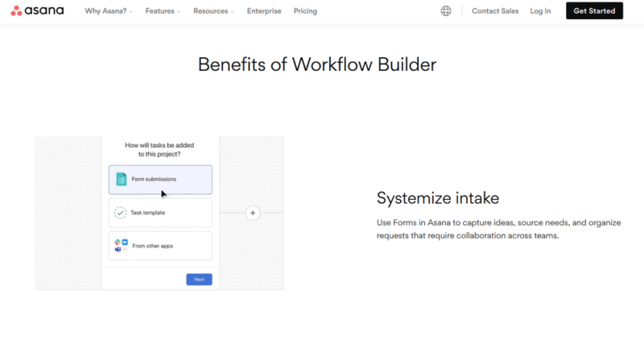The image size is (644, 348).
Task: Open the Enterprise page
Action: pos(264,11)
